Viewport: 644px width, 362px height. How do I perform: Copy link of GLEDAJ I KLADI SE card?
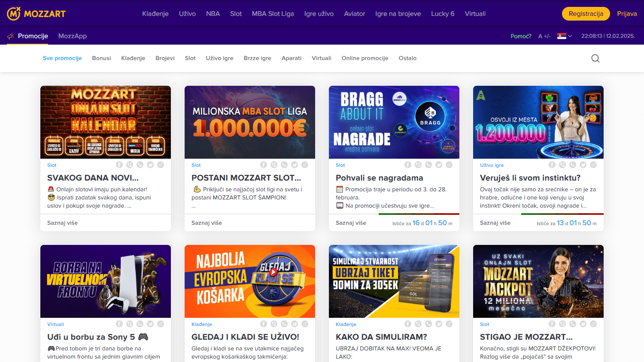pyautogui.click(x=305, y=324)
